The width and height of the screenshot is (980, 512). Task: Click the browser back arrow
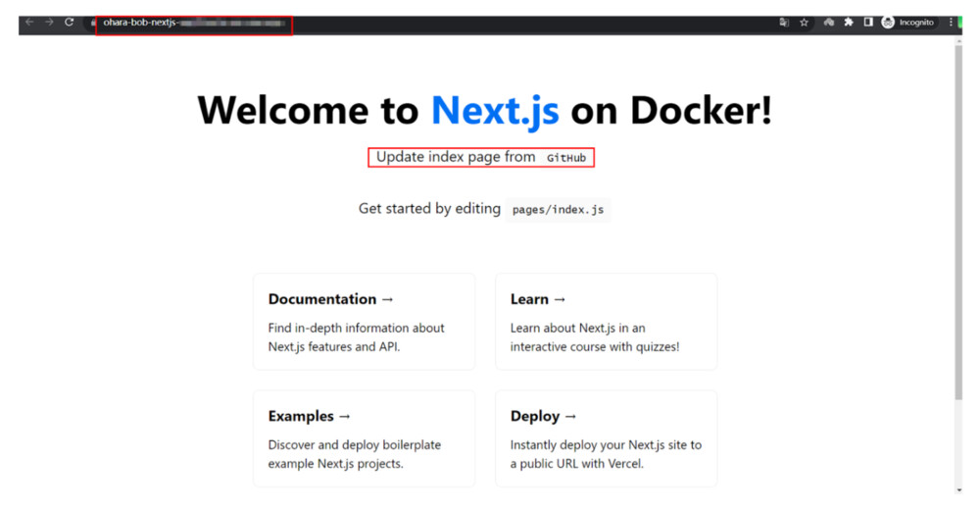[29, 22]
